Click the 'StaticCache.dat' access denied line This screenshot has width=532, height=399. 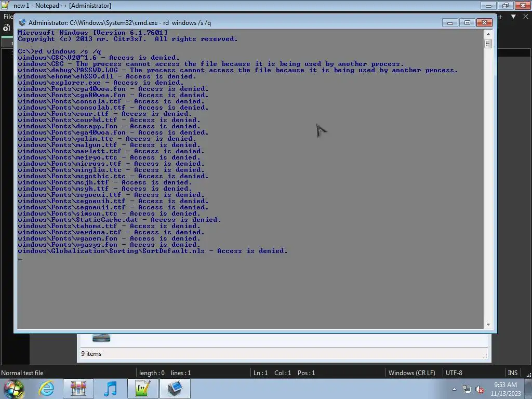click(x=119, y=220)
